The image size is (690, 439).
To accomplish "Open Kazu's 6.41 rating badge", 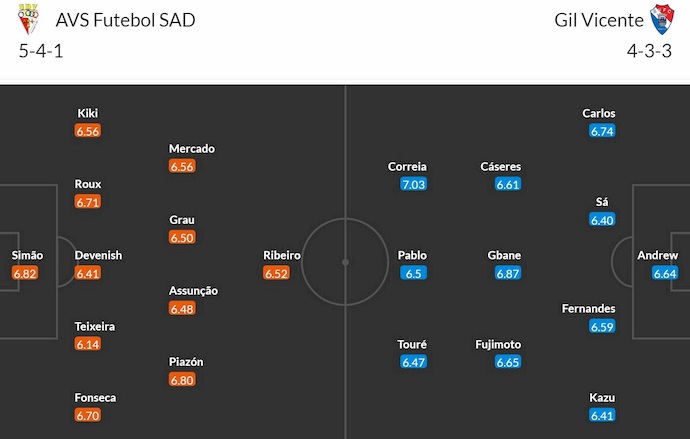I will (x=602, y=415).
